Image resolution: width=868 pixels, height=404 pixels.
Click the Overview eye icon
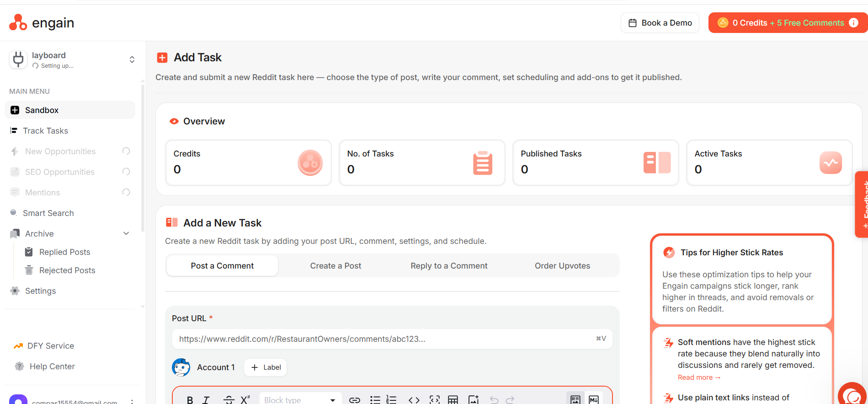point(174,121)
